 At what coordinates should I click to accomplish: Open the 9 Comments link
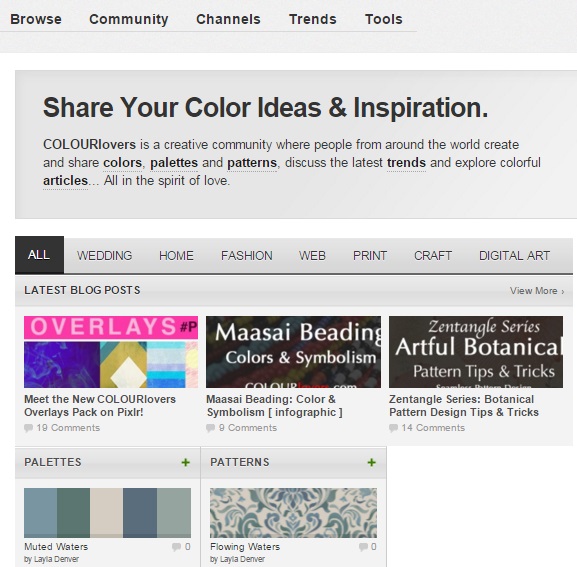(248, 428)
